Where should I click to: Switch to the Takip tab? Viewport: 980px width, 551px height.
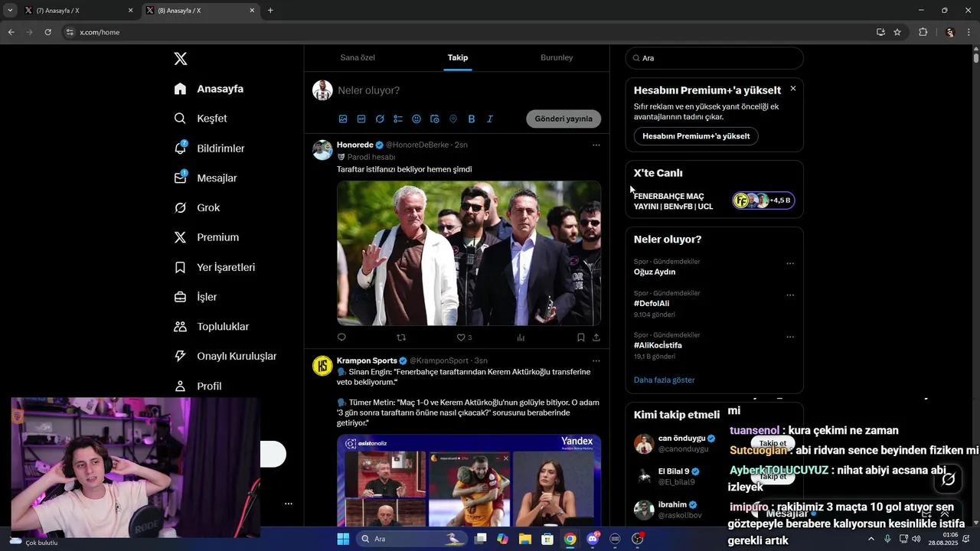[458, 57]
